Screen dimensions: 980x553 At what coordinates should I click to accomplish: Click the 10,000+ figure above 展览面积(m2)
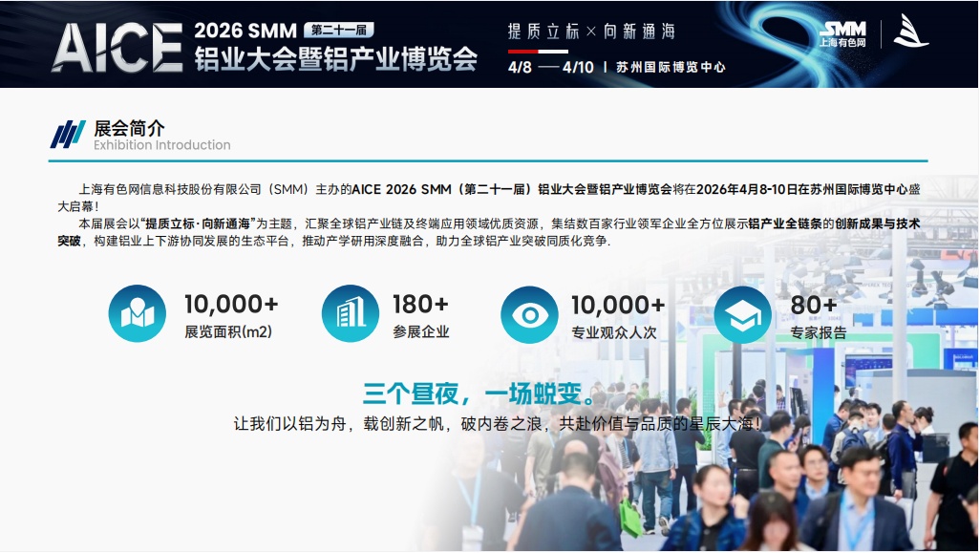point(231,305)
